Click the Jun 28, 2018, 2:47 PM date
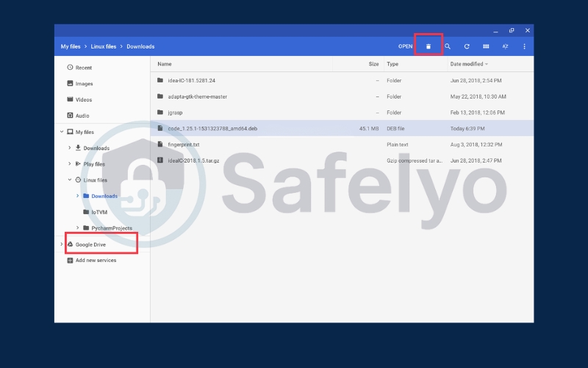 (x=476, y=160)
